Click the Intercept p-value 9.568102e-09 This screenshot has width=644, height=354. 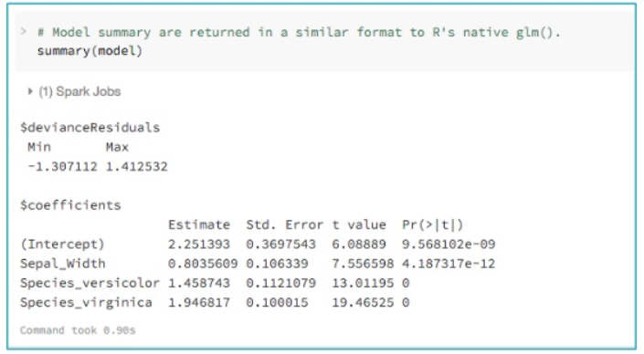(x=449, y=245)
